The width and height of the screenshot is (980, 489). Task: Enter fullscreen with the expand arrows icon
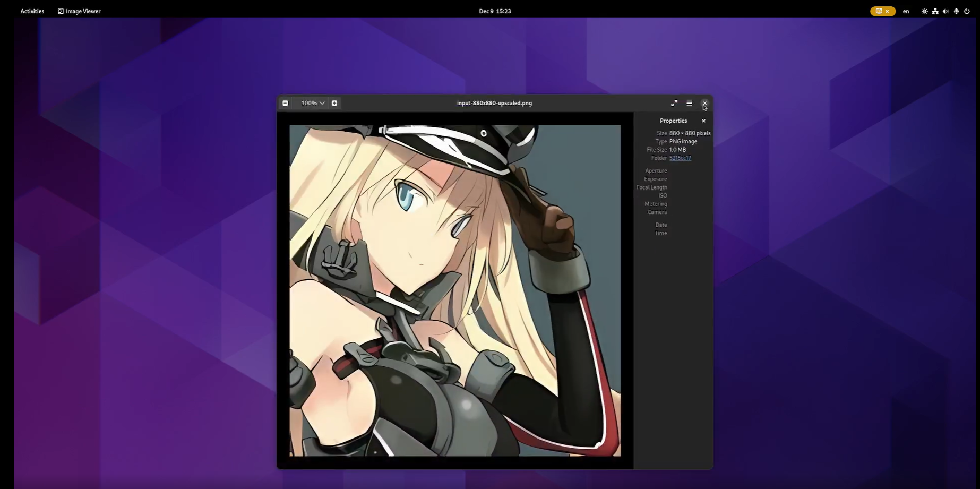674,103
